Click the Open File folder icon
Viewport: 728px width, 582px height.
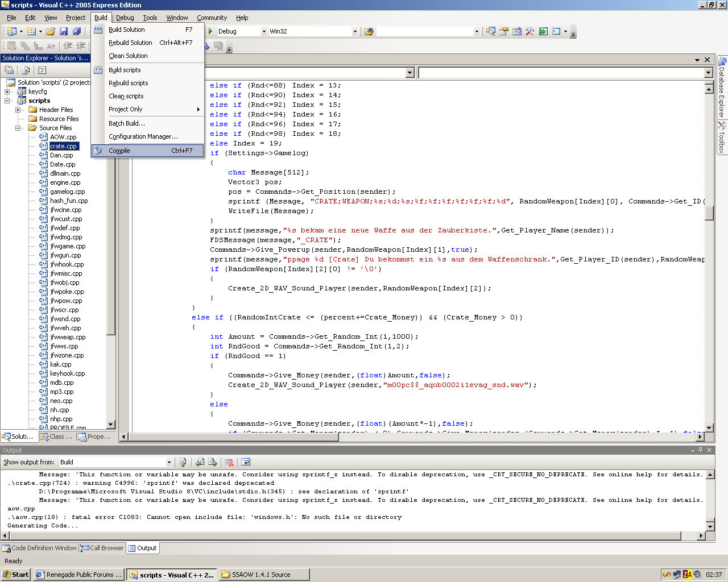click(51, 31)
